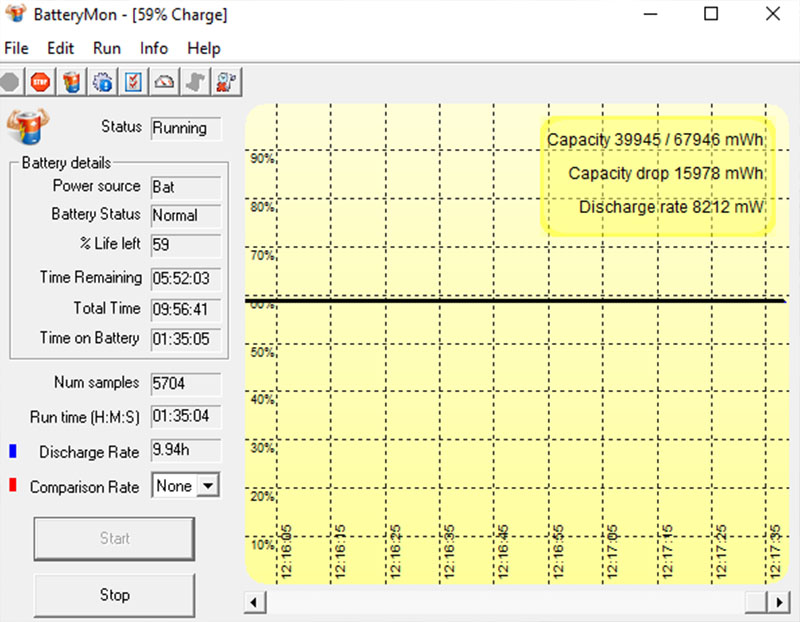Open the Run menu
The height and width of the screenshot is (622, 800).
coord(107,48)
